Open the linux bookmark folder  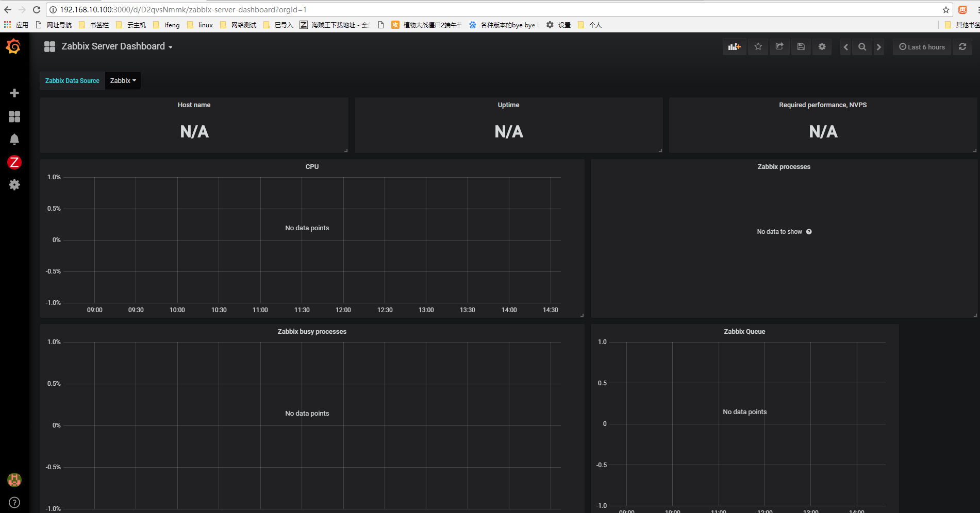coord(200,25)
